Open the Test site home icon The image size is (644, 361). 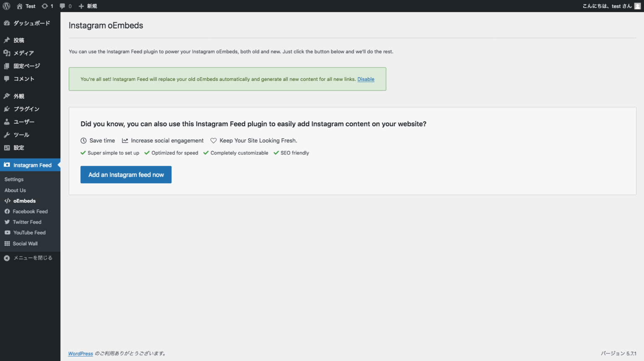coord(20,6)
